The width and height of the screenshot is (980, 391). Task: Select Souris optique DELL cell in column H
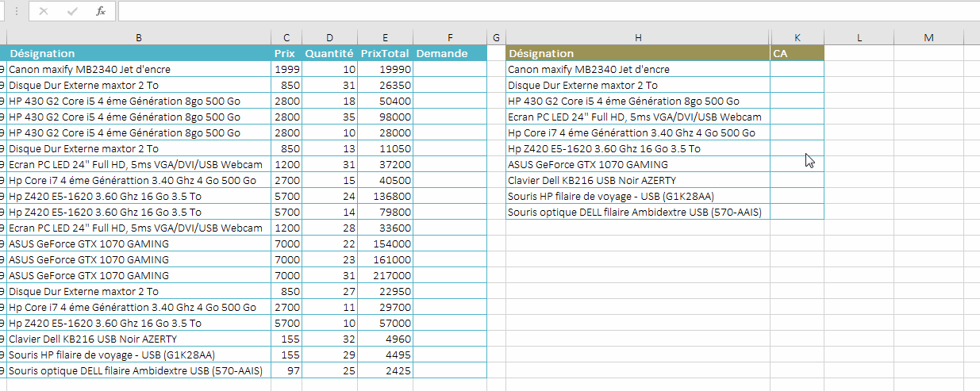coord(638,212)
